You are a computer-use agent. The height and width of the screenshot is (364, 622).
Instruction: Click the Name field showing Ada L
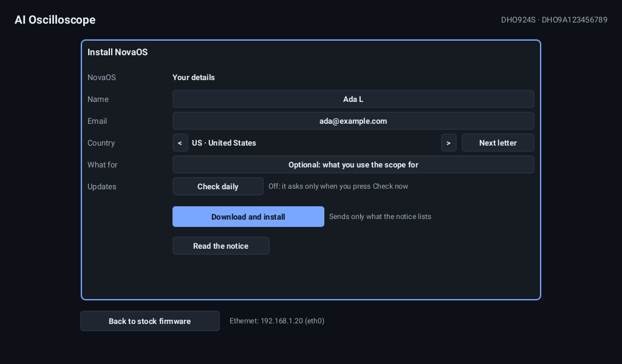[x=353, y=99]
